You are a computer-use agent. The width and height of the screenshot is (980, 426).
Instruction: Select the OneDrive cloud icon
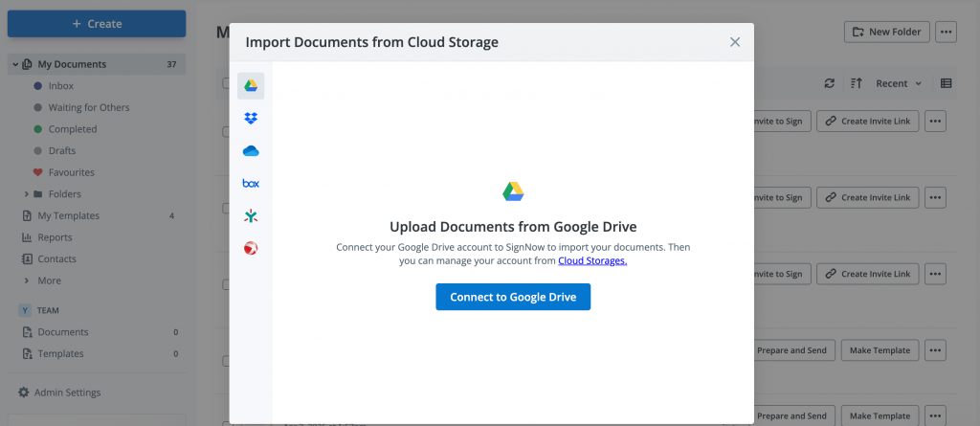click(x=251, y=150)
